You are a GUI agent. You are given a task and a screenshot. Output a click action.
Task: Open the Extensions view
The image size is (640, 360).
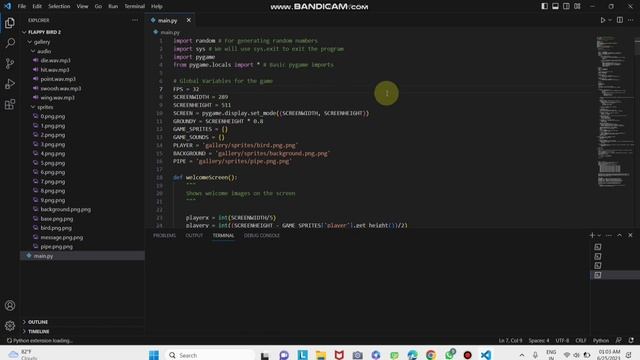coord(10,104)
